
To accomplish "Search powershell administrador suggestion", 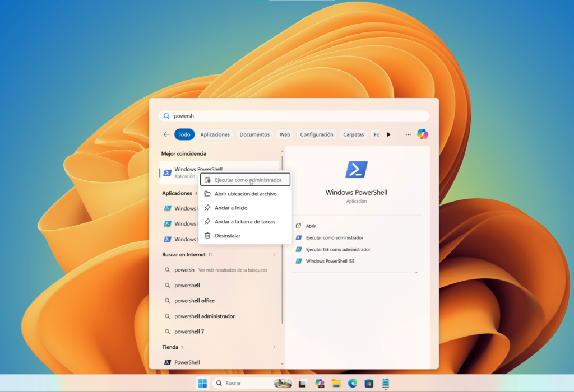I will [x=205, y=316].
